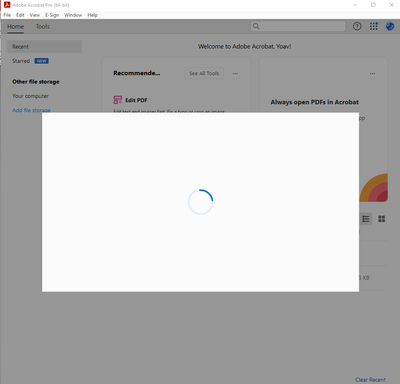Open the File menu

(7, 15)
